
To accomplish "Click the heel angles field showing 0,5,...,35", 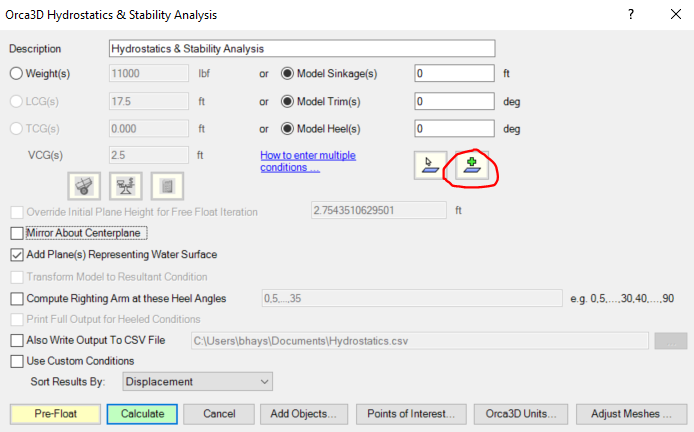I will (412, 298).
